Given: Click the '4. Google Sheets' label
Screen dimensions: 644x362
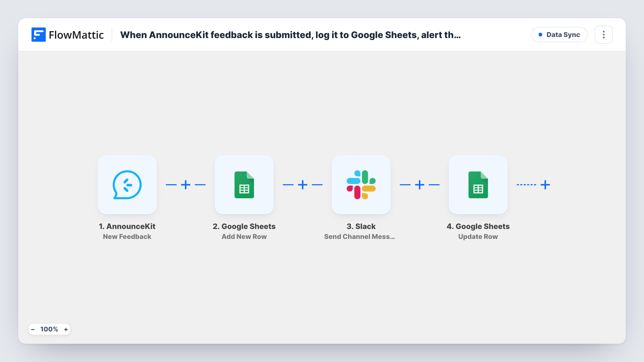Looking at the screenshot, I should pos(478,226).
